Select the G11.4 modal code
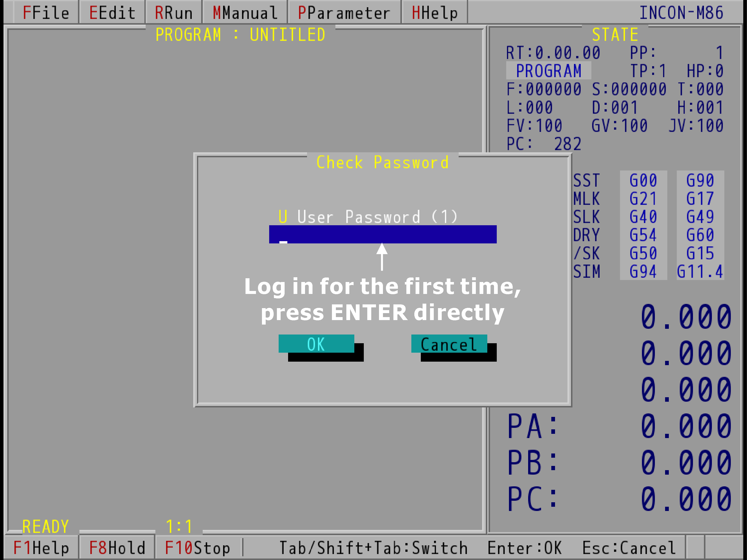 coord(700,271)
